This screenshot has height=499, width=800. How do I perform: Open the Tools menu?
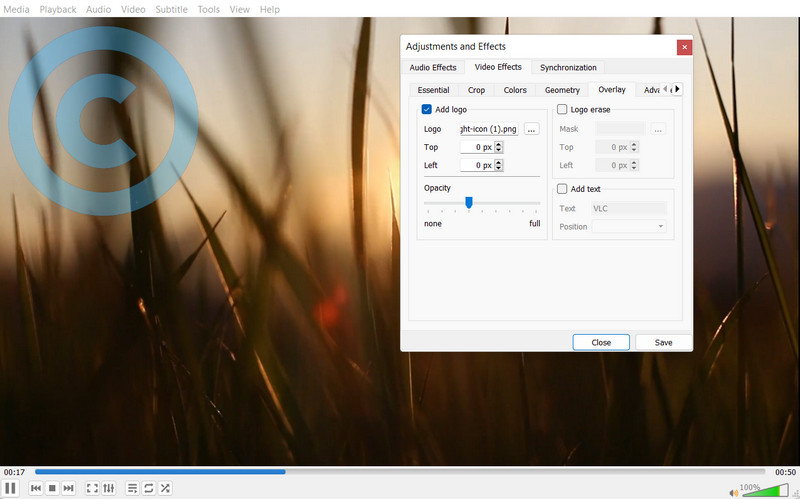click(x=209, y=9)
